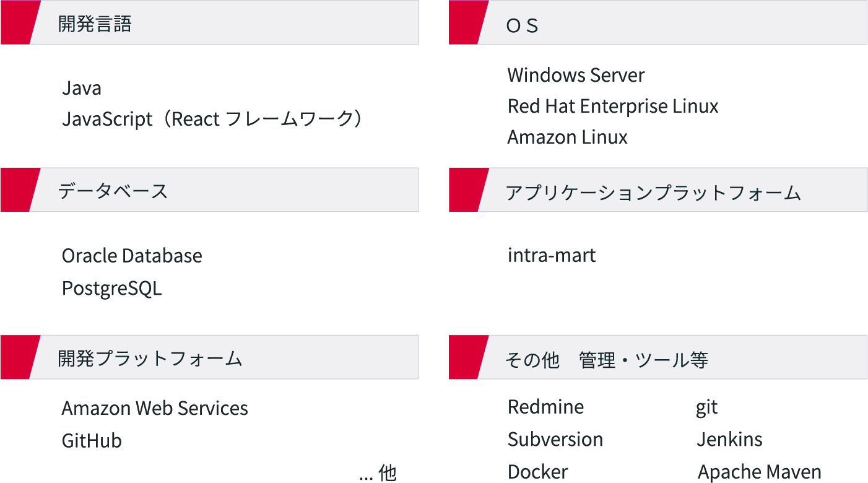Viewport: 868px width, 483px height.
Task: Select the PostgreSQL entry
Action: pos(111,289)
